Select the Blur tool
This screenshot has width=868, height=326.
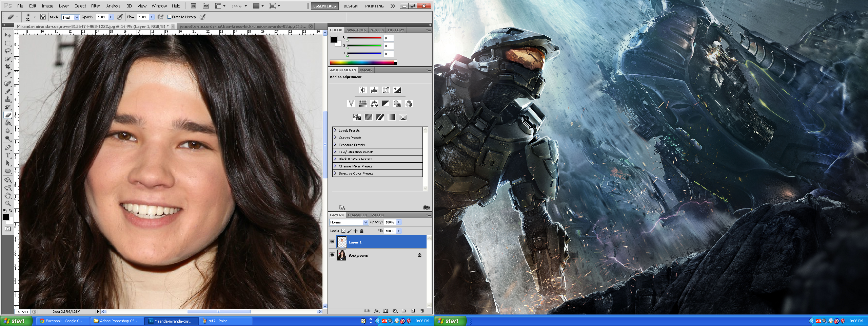8,130
